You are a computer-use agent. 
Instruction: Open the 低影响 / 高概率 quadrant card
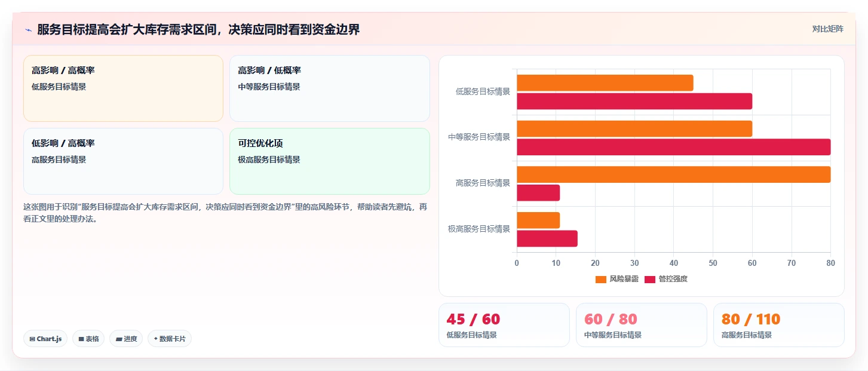123,161
